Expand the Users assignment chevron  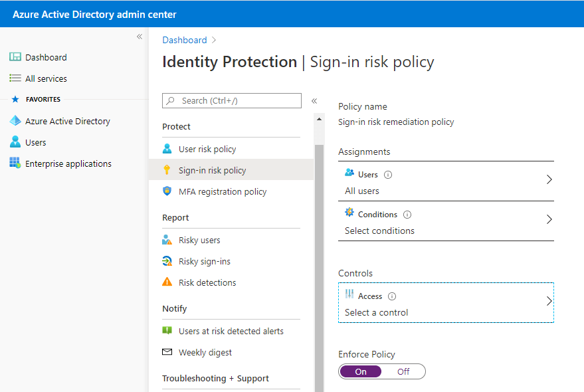(x=549, y=179)
